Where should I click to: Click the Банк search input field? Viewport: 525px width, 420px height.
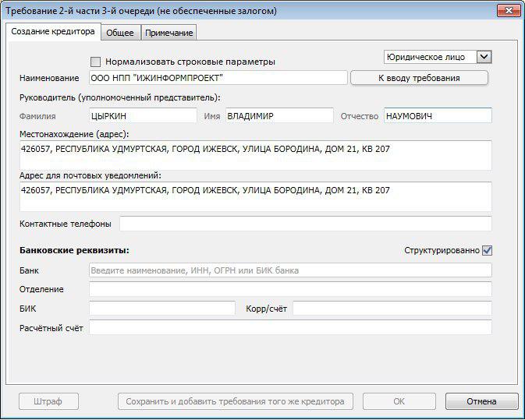[x=290, y=270]
